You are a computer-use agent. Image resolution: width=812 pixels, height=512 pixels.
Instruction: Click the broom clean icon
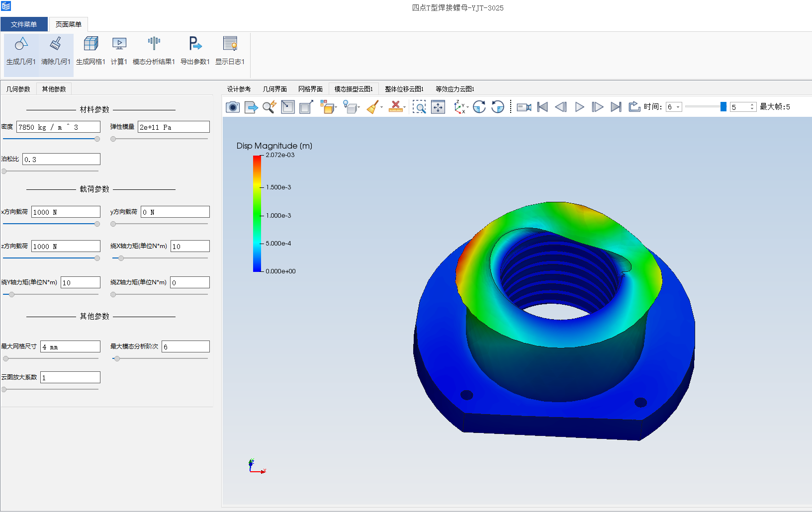pos(372,107)
